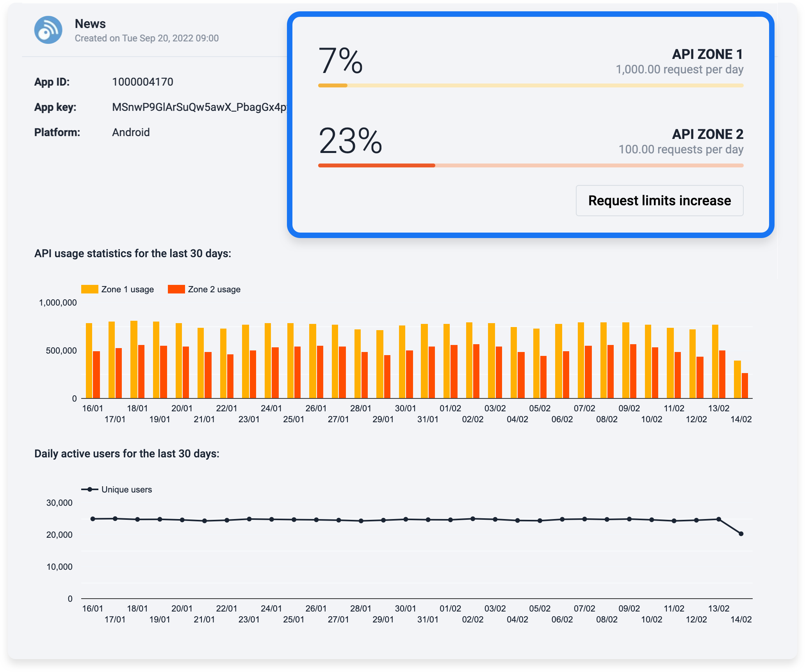Screen dimensions: 805x672
Task: Click the 23% usage figure
Action: (349, 142)
